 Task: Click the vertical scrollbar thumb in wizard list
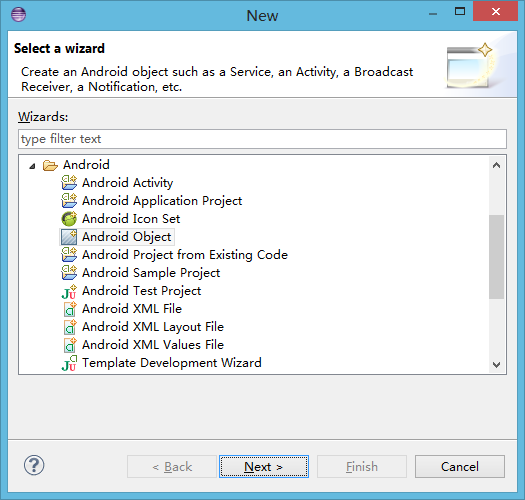[497, 257]
